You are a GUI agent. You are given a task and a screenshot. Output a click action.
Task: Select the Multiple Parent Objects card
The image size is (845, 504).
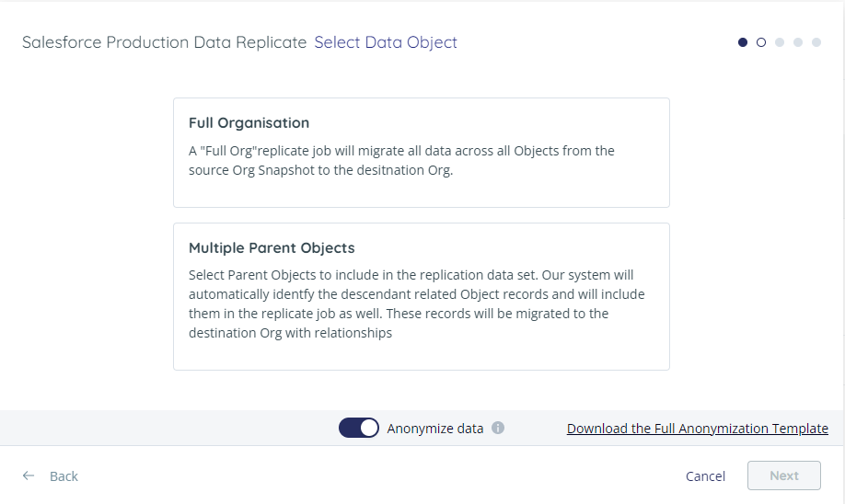coord(422,297)
